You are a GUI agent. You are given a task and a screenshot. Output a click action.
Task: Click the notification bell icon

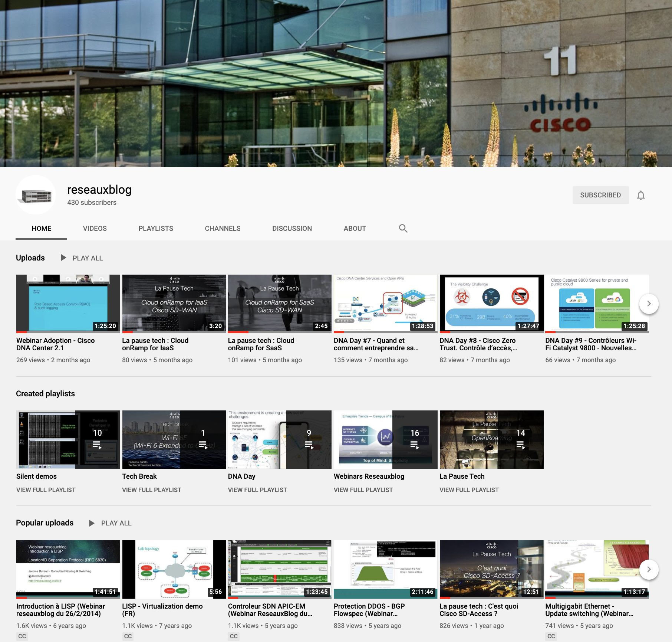point(641,195)
